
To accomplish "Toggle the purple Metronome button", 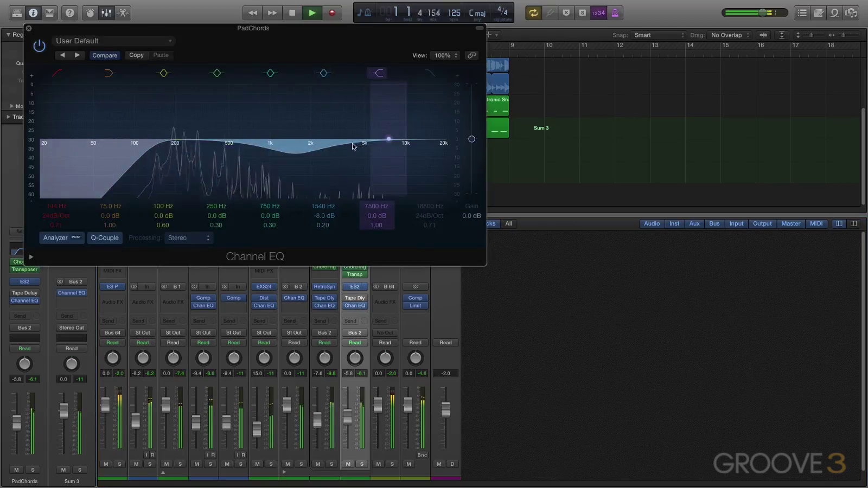I will pyautogui.click(x=615, y=12).
